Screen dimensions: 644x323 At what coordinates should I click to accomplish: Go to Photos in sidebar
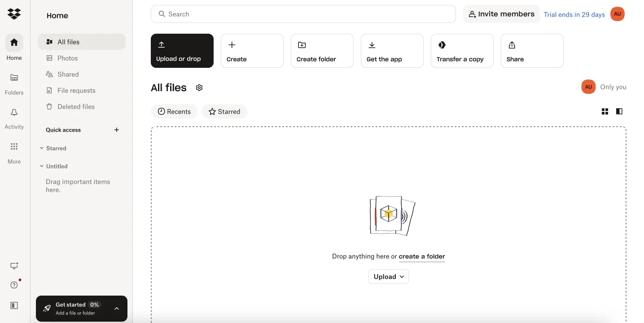click(68, 58)
